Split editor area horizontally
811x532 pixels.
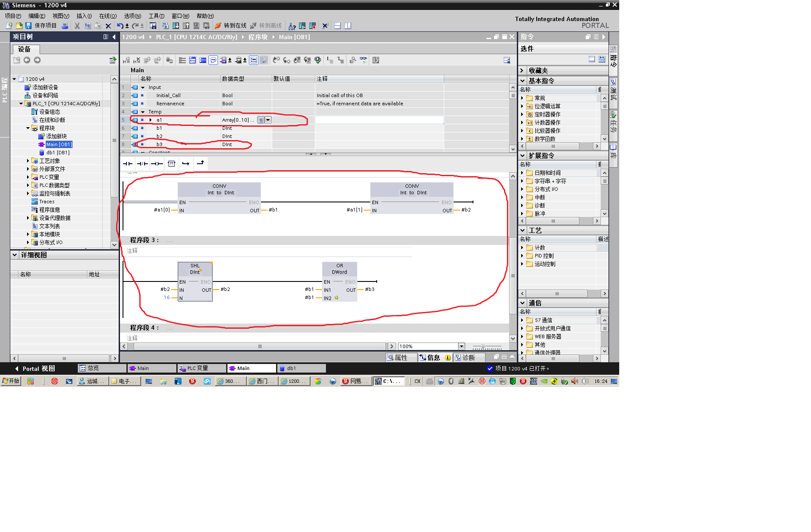click(x=338, y=26)
